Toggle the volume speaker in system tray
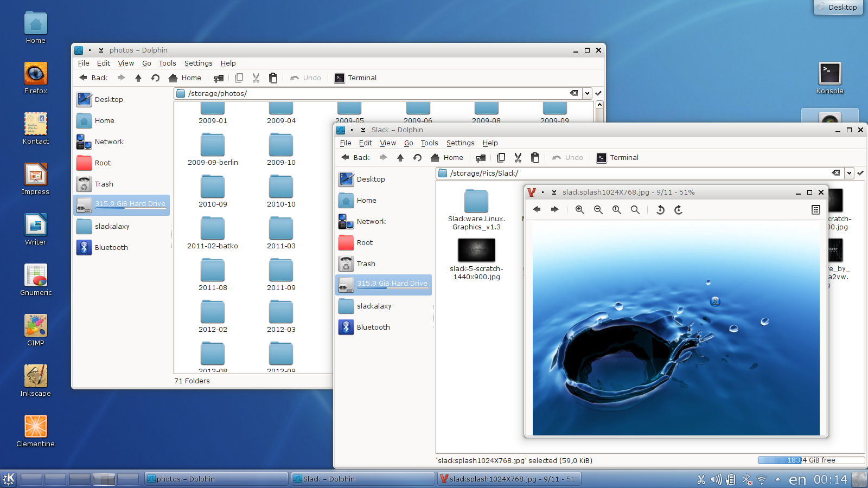Screen dimensions: 868x488 716,479
